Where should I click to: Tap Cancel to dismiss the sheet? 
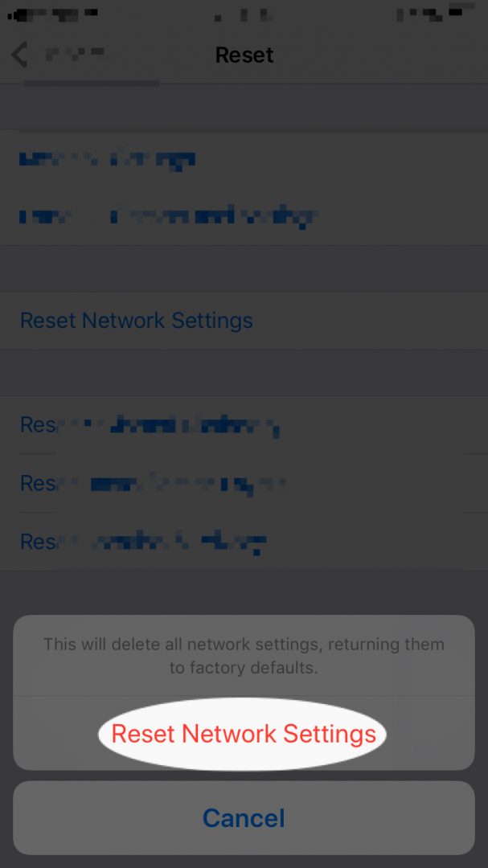point(244,818)
